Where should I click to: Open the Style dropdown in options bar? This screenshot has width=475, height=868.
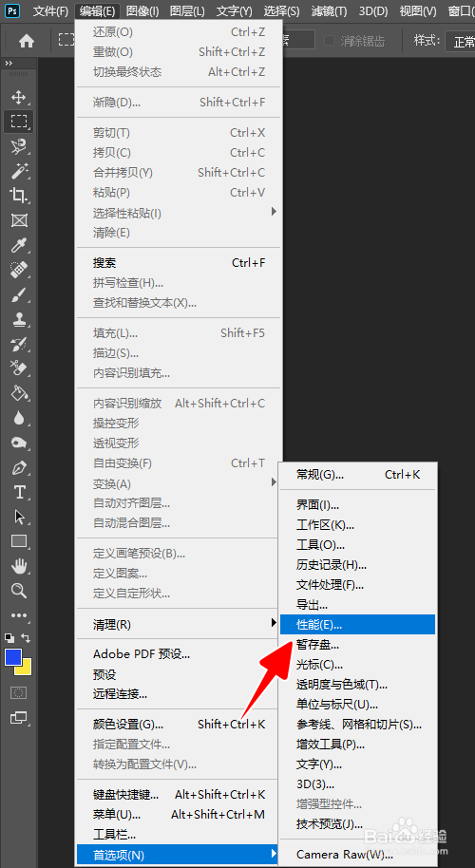click(x=460, y=42)
